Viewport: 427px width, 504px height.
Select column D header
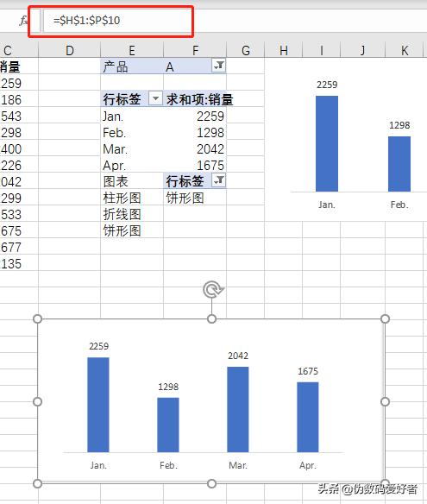(69, 50)
